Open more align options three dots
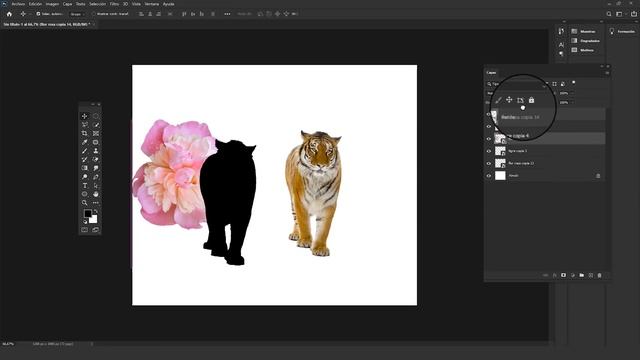Viewport: 640px width, 360px height. (x=227, y=14)
